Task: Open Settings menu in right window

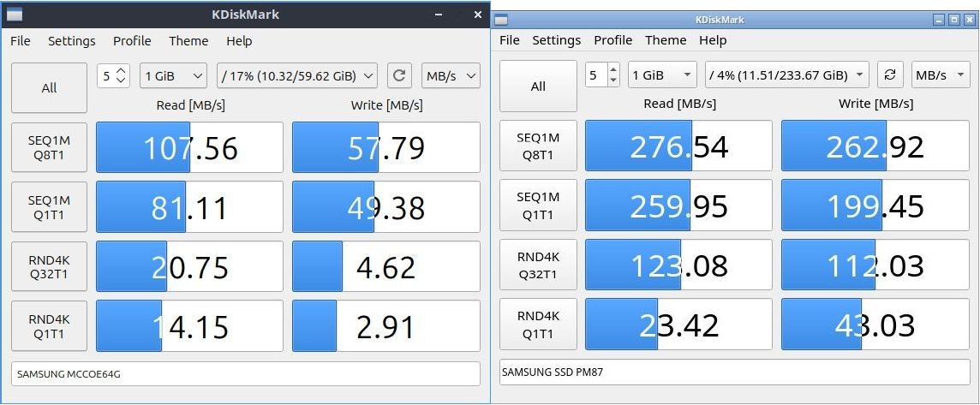Action: tap(556, 40)
